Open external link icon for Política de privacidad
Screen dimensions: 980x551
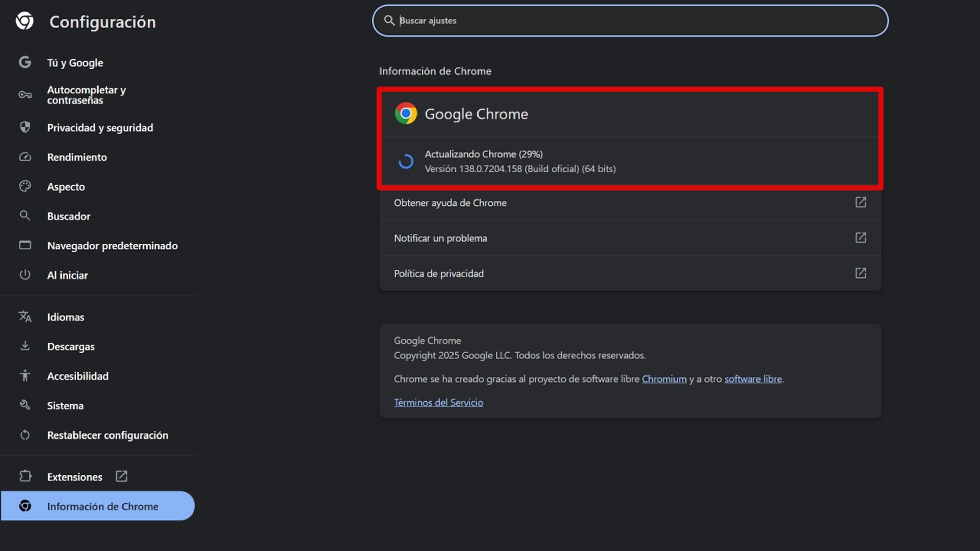tap(861, 273)
